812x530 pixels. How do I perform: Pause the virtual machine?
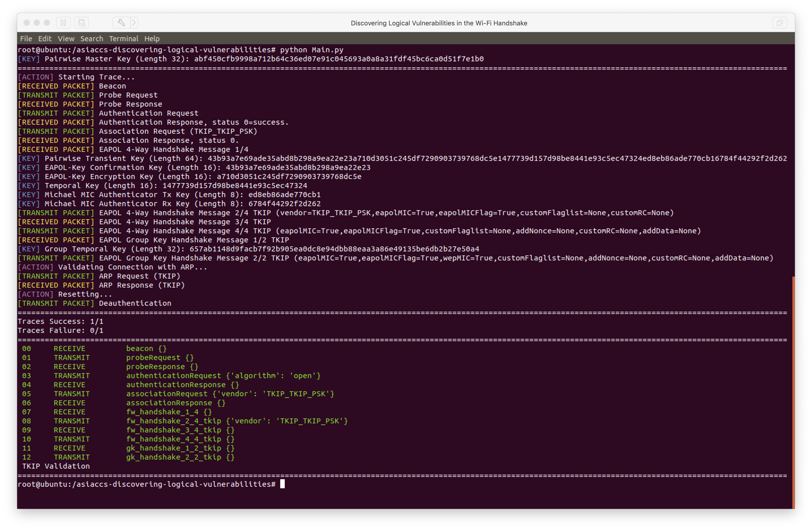[x=63, y=23]
